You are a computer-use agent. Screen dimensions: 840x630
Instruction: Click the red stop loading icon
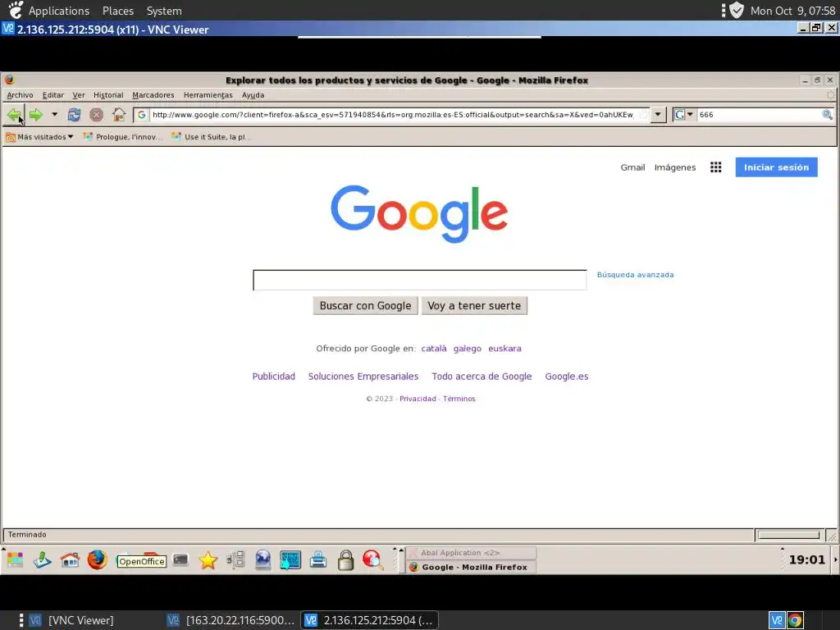(x=97, y=115)
